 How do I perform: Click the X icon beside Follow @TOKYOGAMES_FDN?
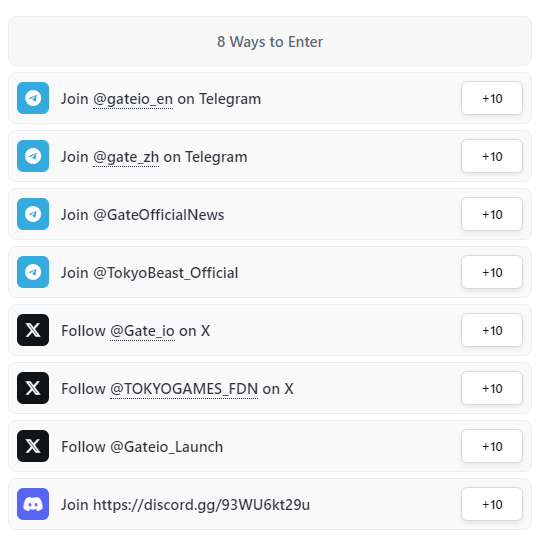coord(33,388)
